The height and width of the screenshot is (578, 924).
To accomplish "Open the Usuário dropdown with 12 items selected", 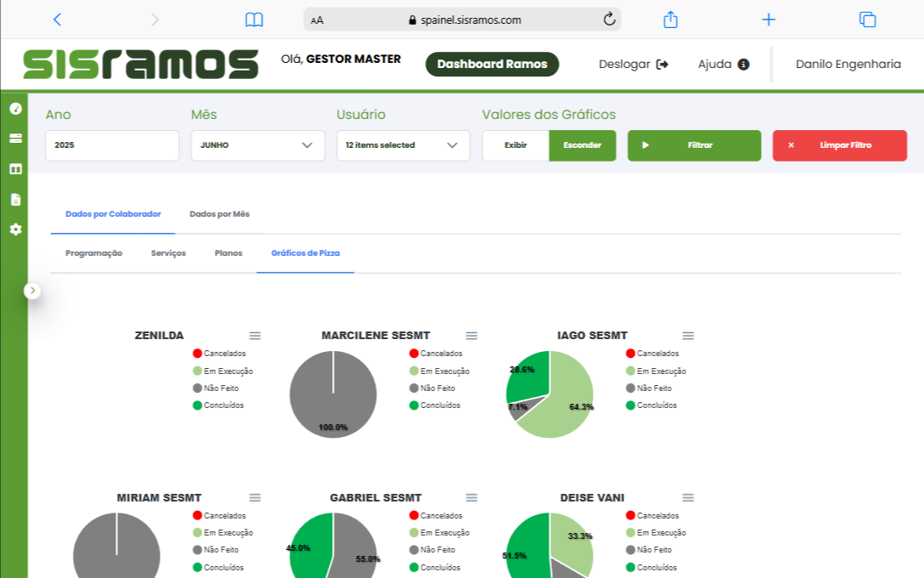I will [x=403, y=145].
